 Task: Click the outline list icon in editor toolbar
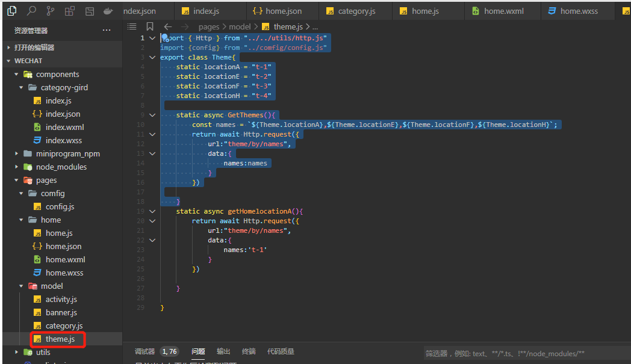[x=132, y=26]
